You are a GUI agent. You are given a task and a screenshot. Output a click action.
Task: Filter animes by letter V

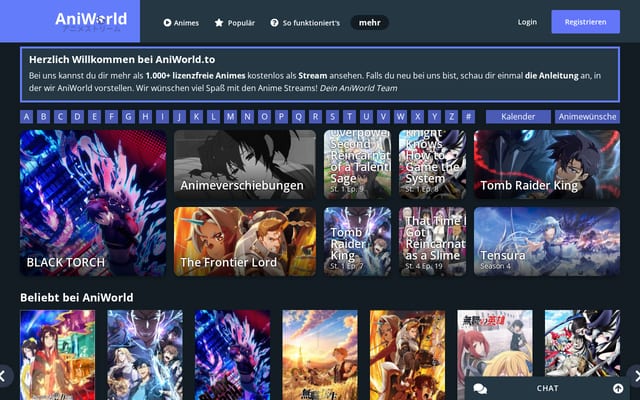383,117
